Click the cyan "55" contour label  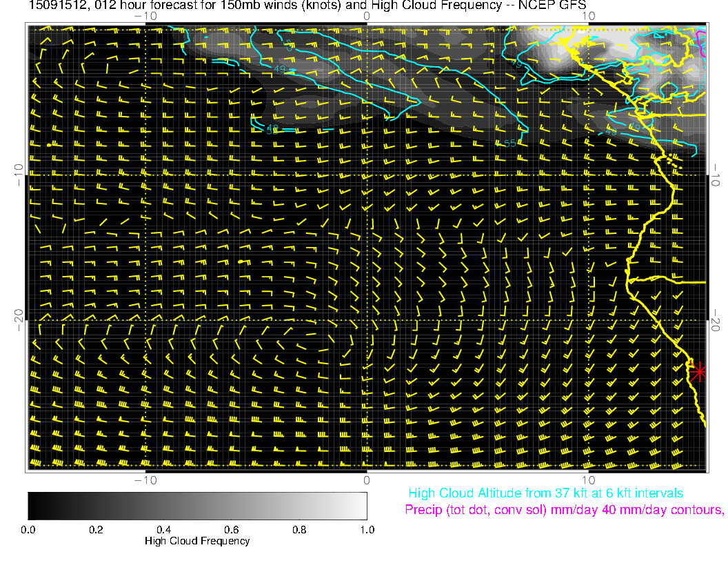click(x=509, y=144)
